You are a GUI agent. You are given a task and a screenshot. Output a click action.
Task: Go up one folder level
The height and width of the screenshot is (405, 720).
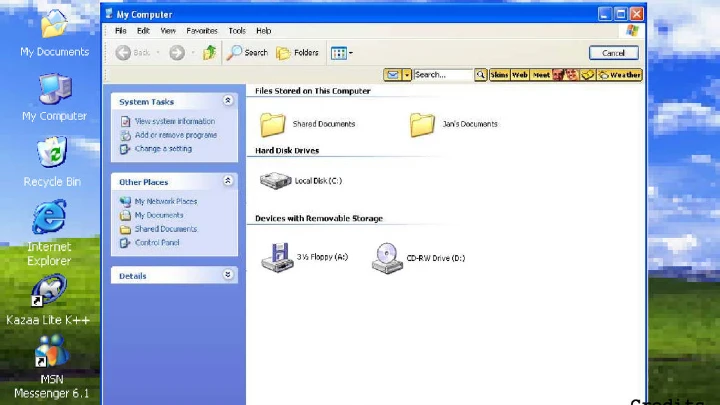[209, 53]
